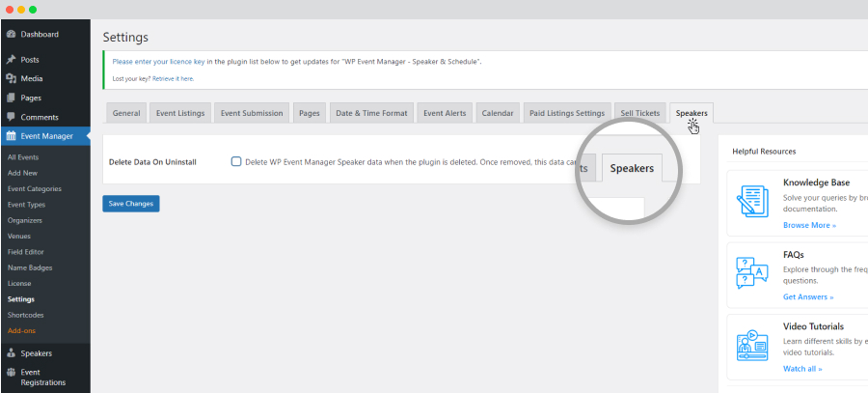Click Browse More link under Knowledge Base
868x393 pixels.
[x=809, y=225]
